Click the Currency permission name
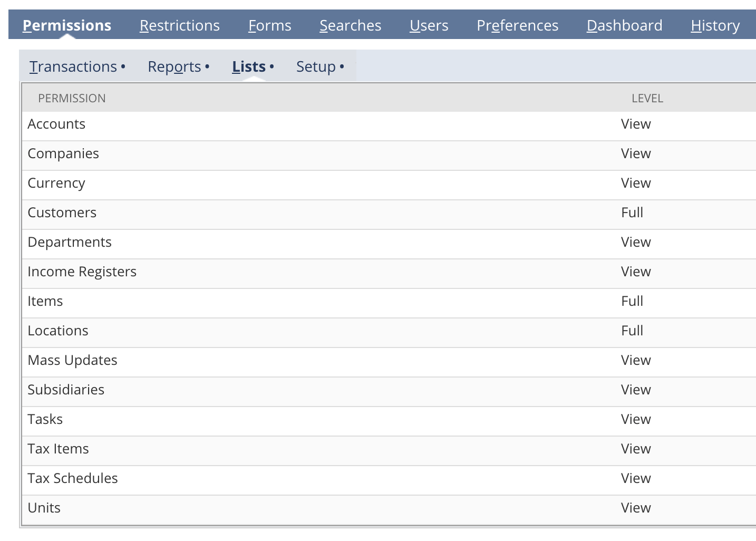Viewport: 756px width, 541px height. 56,183
